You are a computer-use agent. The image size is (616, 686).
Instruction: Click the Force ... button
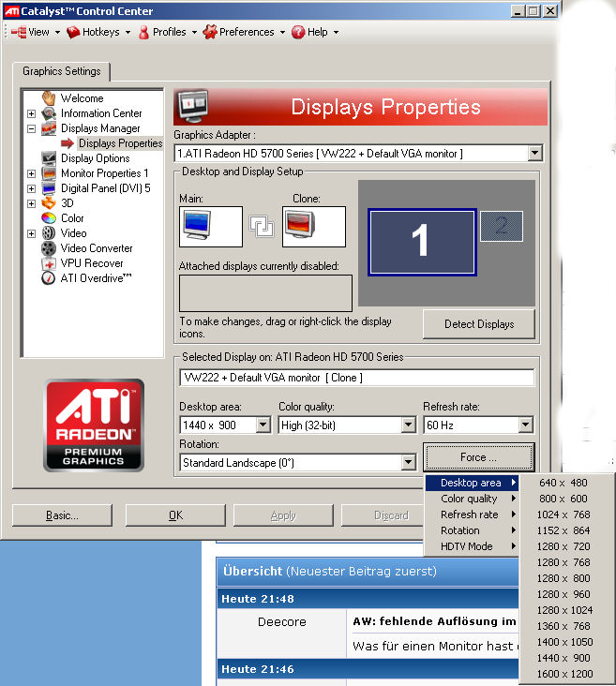478,457
